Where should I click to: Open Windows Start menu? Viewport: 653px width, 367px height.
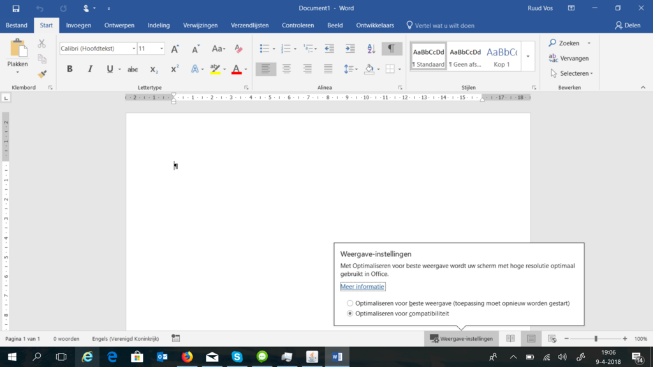pos(12,357)
